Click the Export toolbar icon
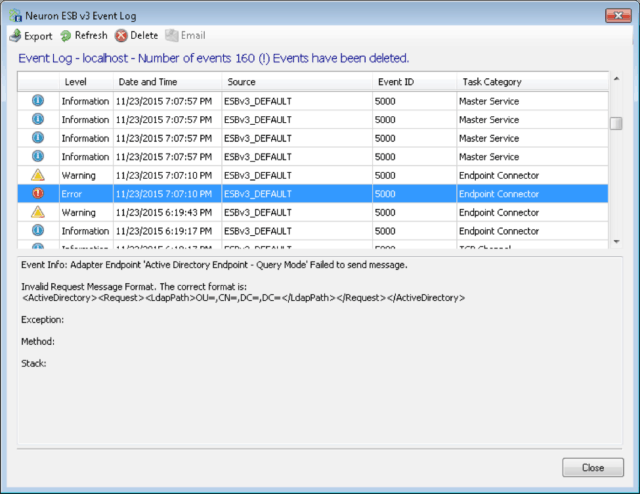This screenshot has width=640, height=494. [16, 36]
